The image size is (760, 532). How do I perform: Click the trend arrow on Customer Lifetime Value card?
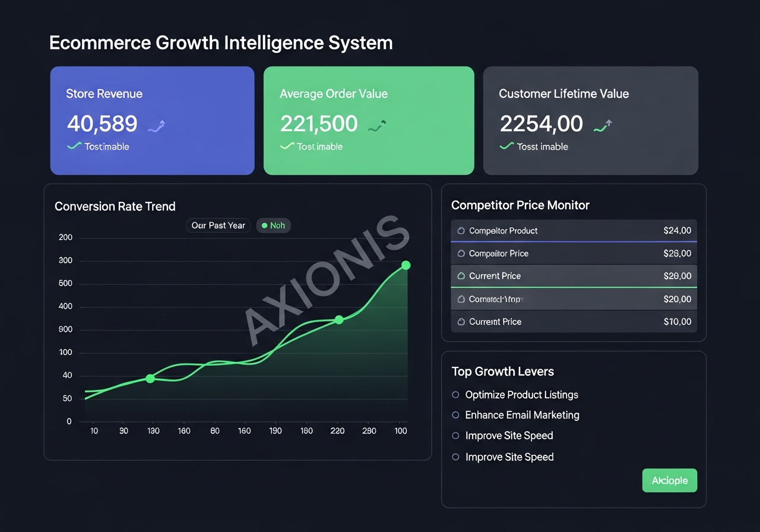pos(602,125)
